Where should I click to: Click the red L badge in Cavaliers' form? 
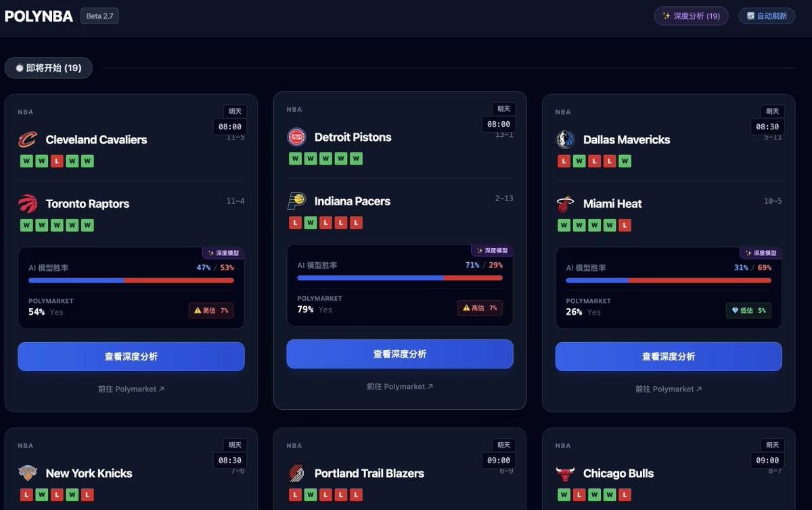point(57,161)
